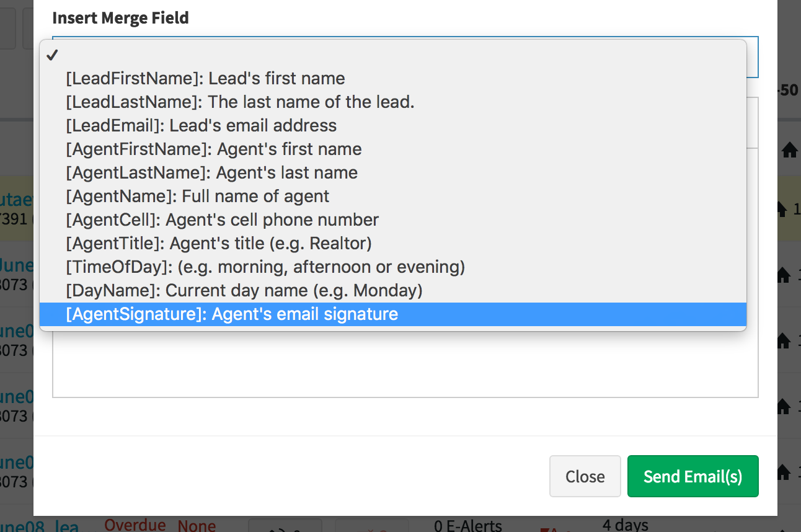
Task: Pick [AgentCell] cell phone number option
Action: (222, 220)
